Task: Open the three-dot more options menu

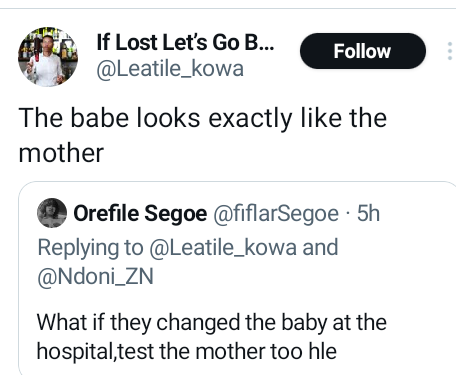Action: pyautogui.click(x=450, y=51)
